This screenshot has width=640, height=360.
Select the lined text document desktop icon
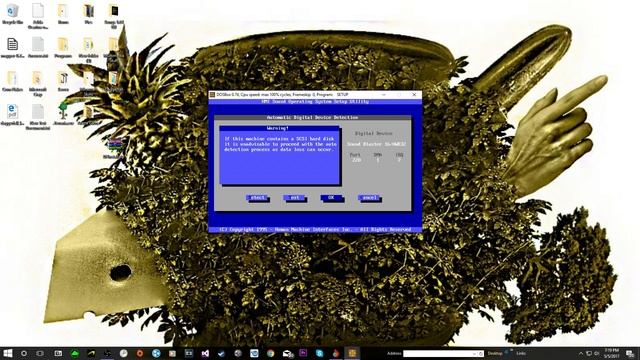click(x=12, y=47)
